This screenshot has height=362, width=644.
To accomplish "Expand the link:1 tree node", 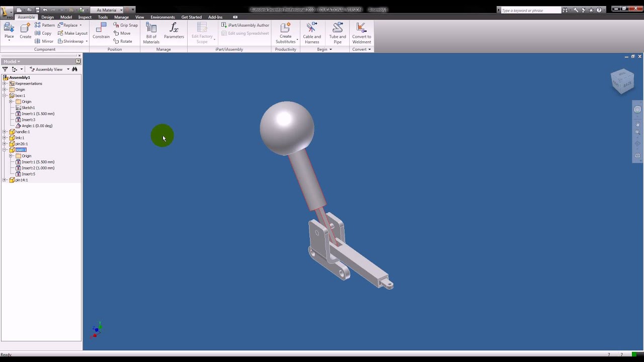I will pos(5,138).
